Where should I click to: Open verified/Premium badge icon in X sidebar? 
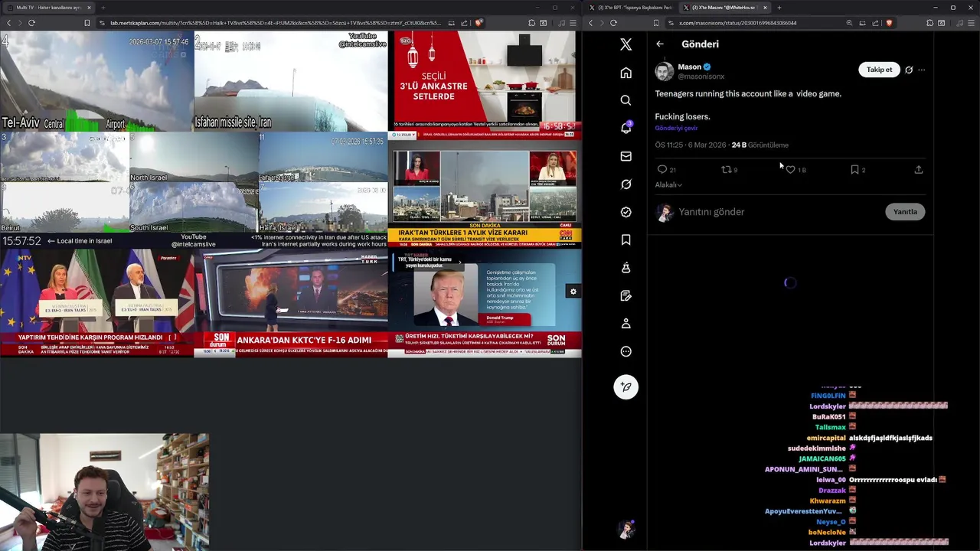click(x=626, y=212)
